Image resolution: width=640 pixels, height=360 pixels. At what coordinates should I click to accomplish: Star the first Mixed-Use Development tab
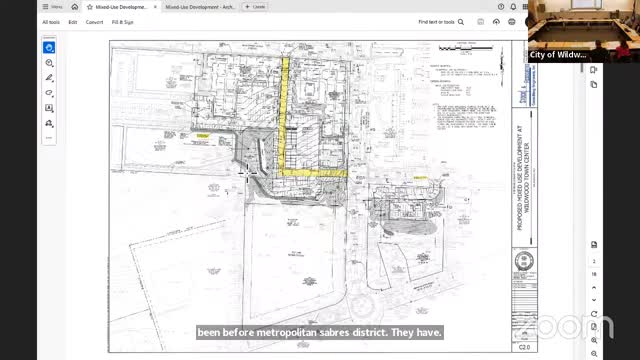90,7
